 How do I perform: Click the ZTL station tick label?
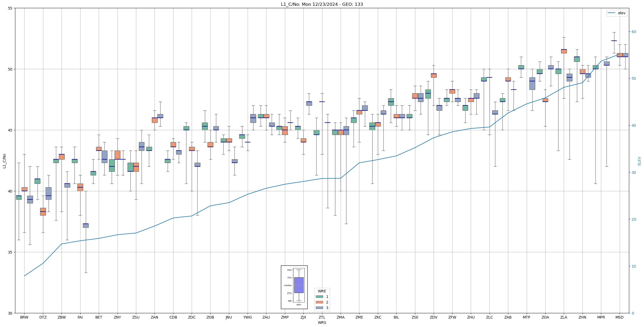[x=322, y=317]
